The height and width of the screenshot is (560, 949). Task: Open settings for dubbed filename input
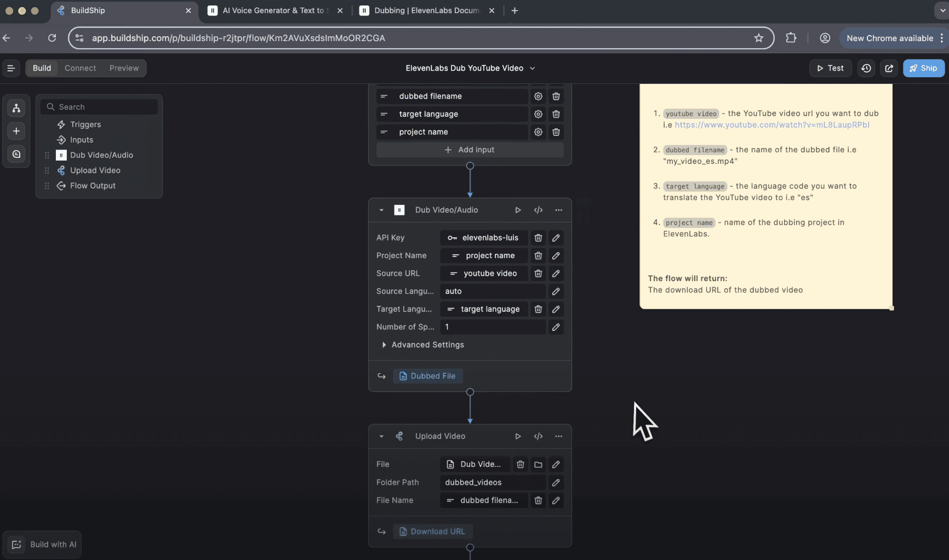[x=538, y=96]
